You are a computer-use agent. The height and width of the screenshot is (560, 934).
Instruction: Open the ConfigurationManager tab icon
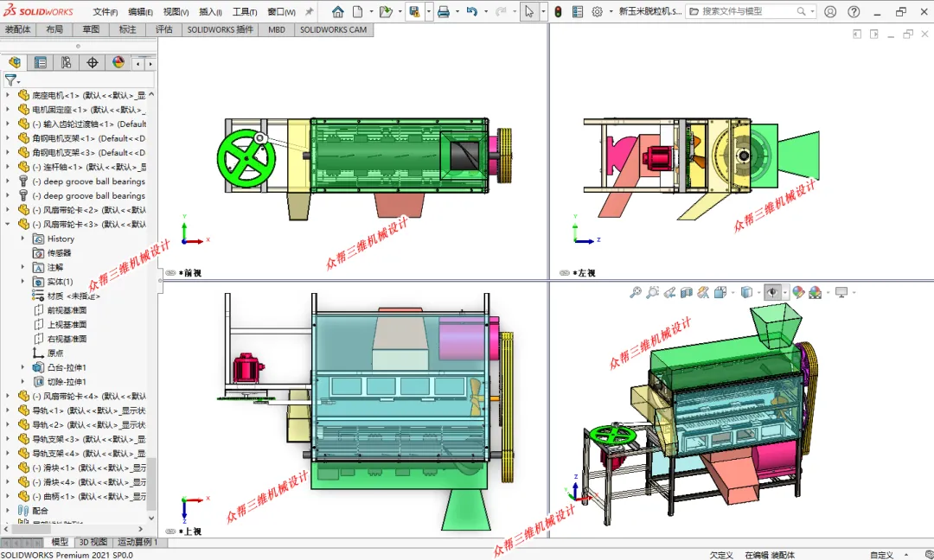tap(66, 62)
